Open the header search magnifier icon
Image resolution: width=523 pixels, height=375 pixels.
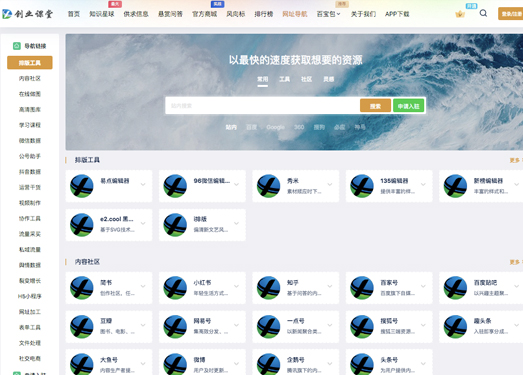pos(483,13)
